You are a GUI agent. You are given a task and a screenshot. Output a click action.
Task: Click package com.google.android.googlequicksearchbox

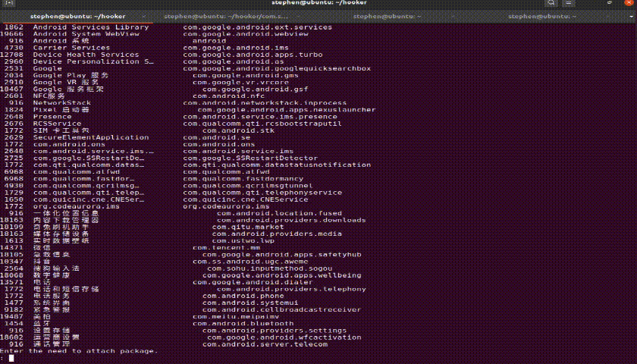tap(277, 69)
